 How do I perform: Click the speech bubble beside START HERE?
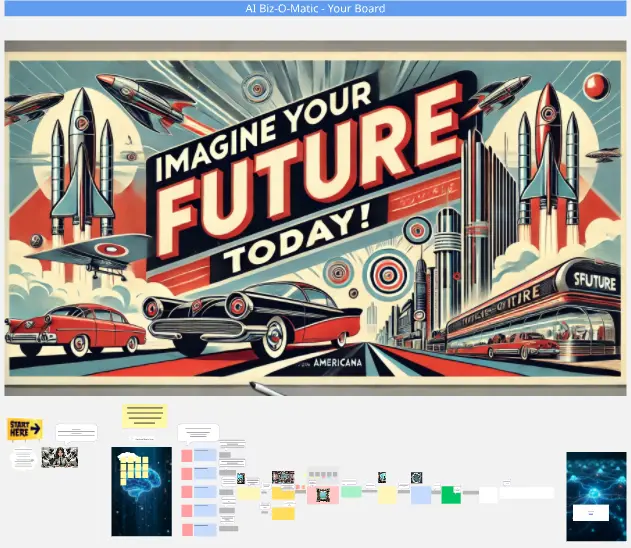click(x=77, y=432)
